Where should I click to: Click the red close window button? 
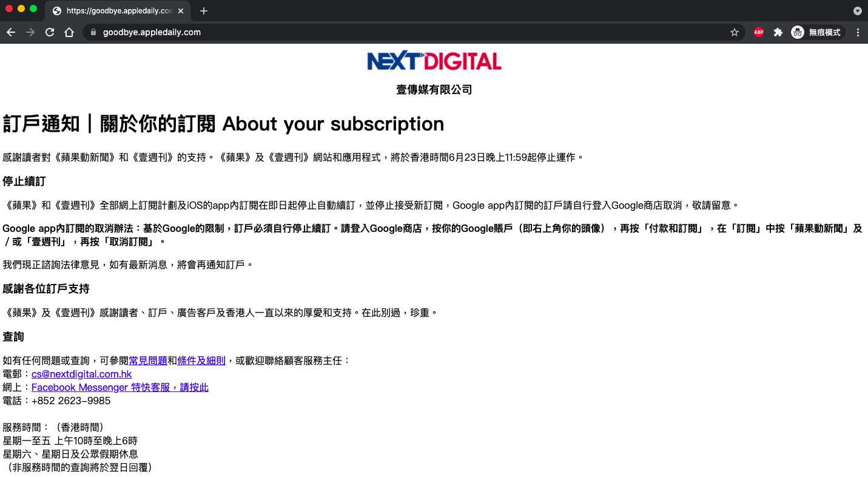[9, 8]
